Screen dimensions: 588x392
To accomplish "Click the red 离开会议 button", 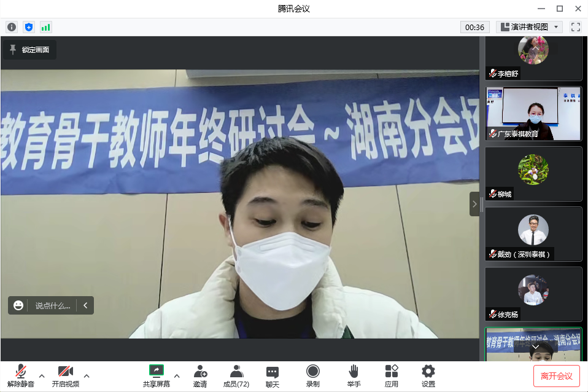I will tap(556, 376).
